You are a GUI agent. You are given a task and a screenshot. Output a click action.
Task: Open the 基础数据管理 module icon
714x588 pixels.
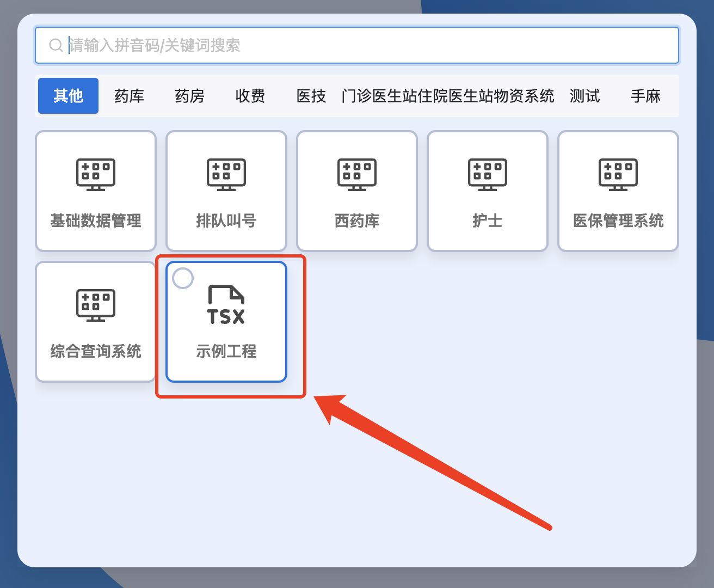95,191
